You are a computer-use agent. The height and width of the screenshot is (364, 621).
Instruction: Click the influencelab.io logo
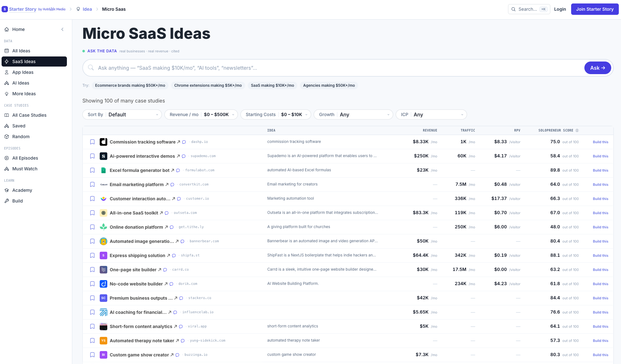pyautogui.click(x=103, y=312)
